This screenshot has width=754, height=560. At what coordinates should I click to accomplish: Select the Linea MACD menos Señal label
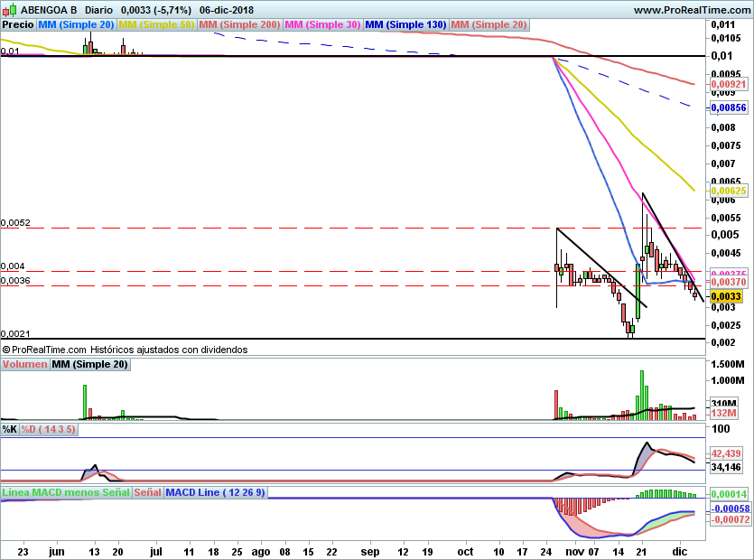point(66,492)
